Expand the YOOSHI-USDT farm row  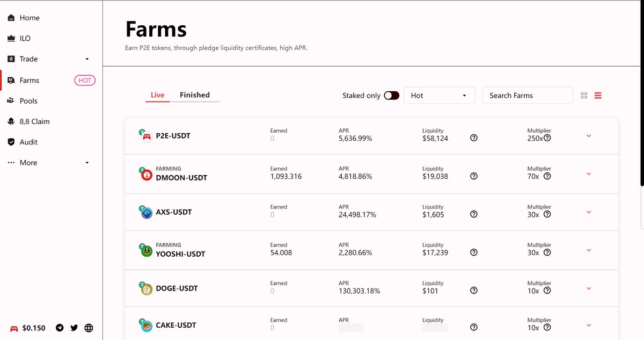click(589, 250)
